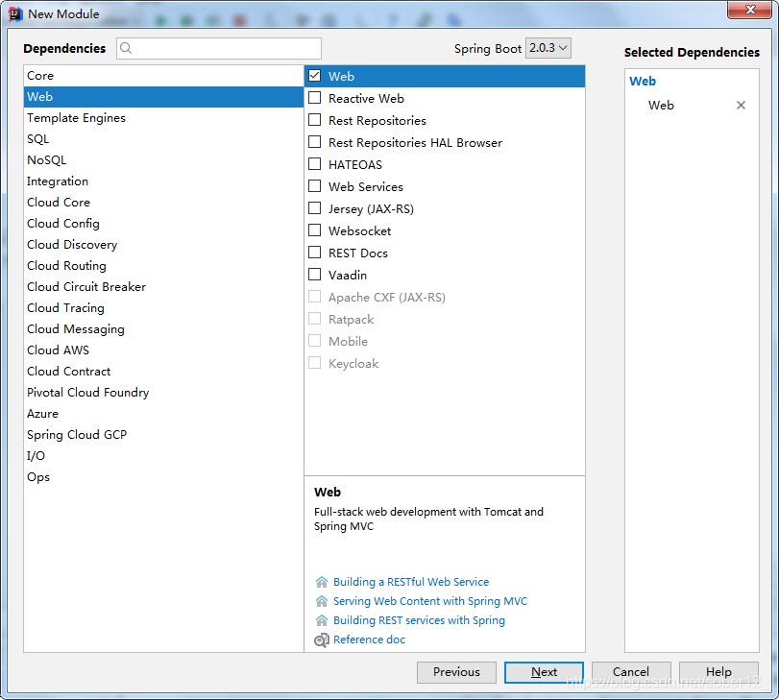Remove Web from selected dependencies
779x700 pixels.
click(741, 106)
